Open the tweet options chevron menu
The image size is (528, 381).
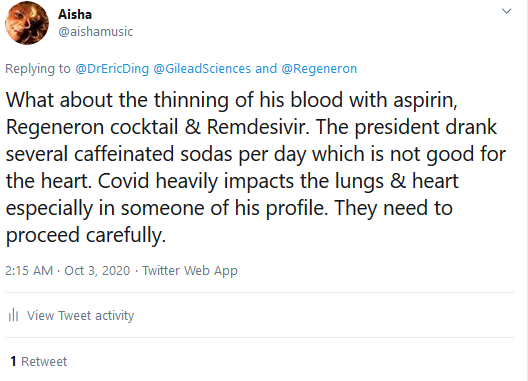point(506,11)
